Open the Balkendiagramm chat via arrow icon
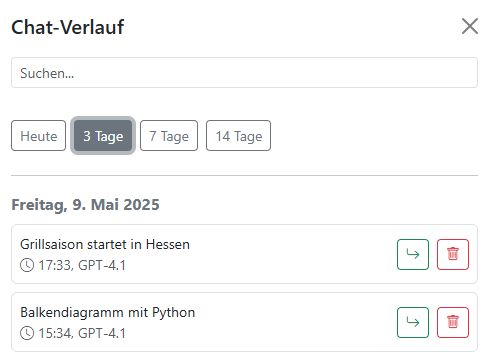This screenshot has height=363, width=491. [x=413, y=322]
